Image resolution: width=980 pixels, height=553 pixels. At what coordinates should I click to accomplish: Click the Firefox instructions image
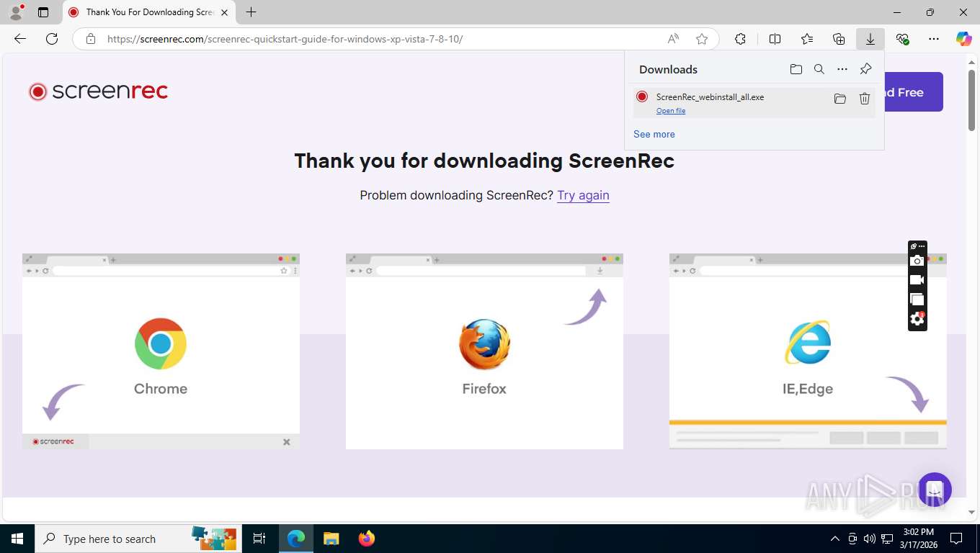tap(484, 351)
